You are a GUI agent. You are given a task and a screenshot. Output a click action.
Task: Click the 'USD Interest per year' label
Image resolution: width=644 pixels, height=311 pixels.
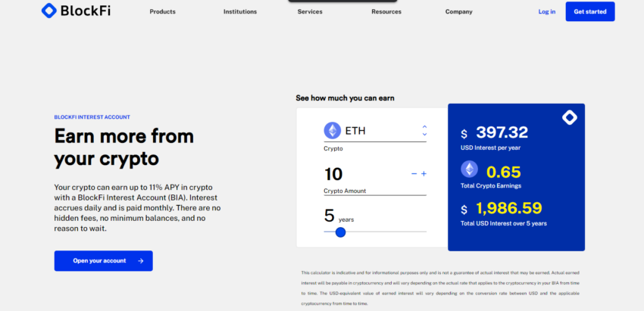click(x=489, y=148)
